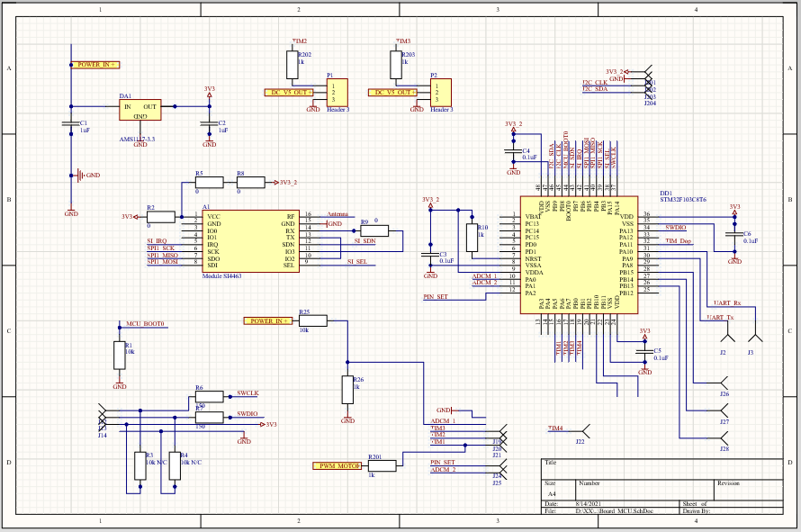Select the DA1 AMS1117-3.3 regulator symbol
The width and height of the screenshot is (801, 532).
tap(140, 110)
